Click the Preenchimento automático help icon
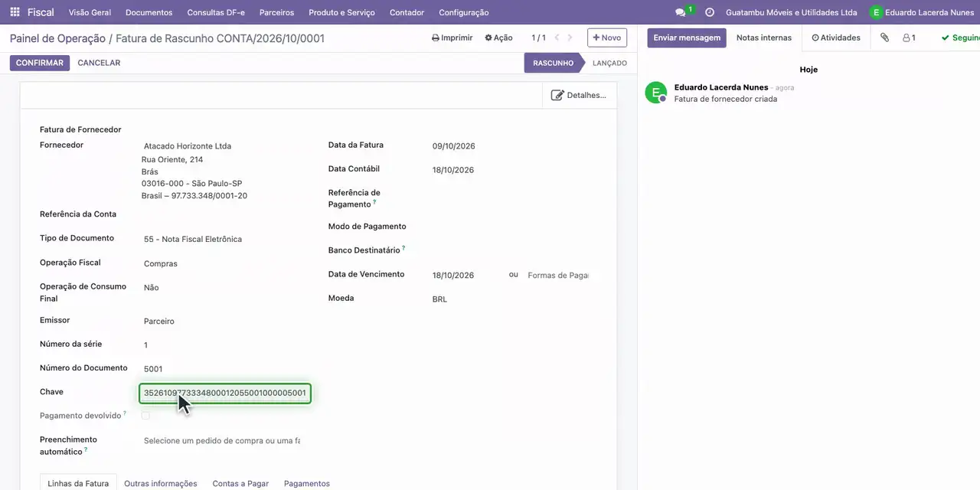 click(x=86, y=449)
